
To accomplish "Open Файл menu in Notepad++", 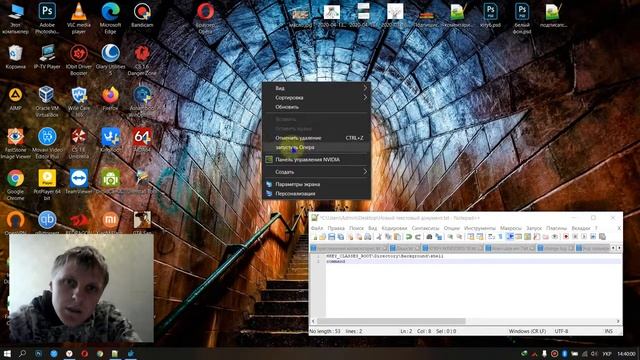I will coord(317,228).
